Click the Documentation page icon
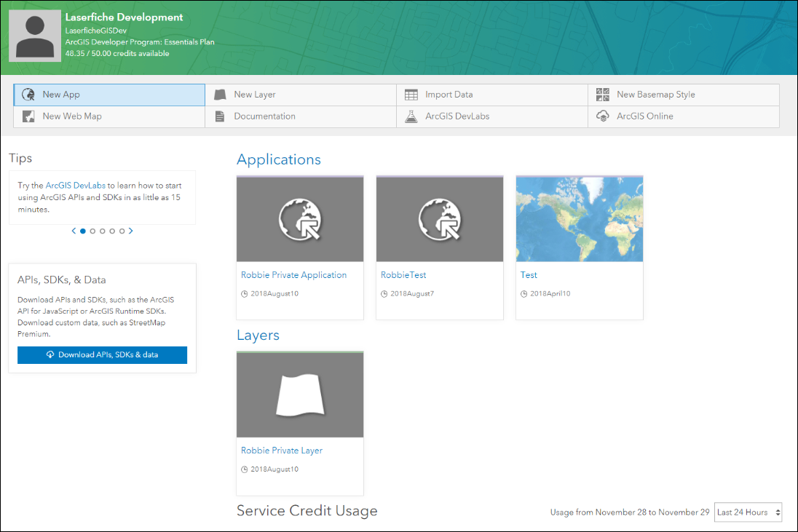The image size is (798, 532). (x=220, y=116)
